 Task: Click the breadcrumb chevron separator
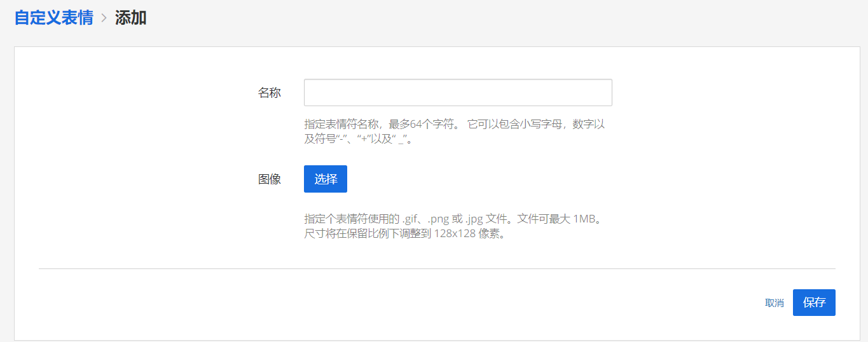click(104, 18)
